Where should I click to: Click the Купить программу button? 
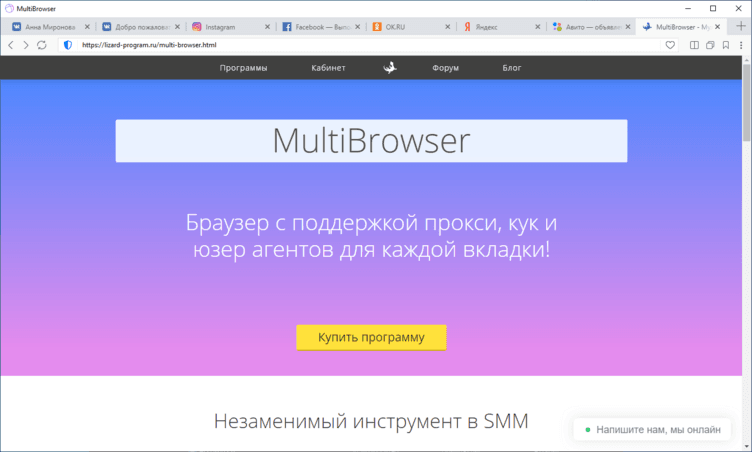[x=371, y=337]
